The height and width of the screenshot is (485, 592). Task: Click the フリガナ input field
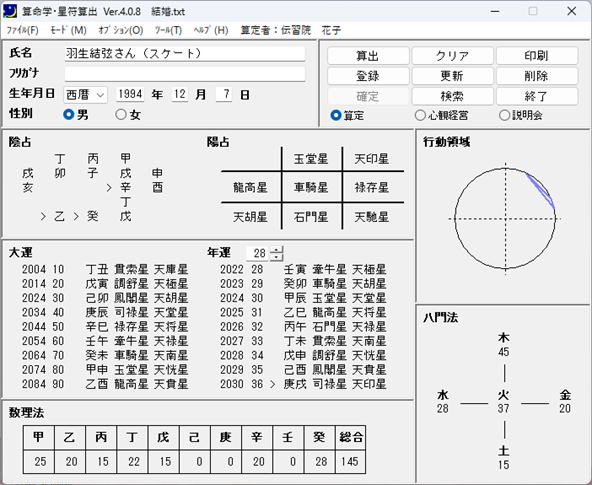tap(185, 74)
